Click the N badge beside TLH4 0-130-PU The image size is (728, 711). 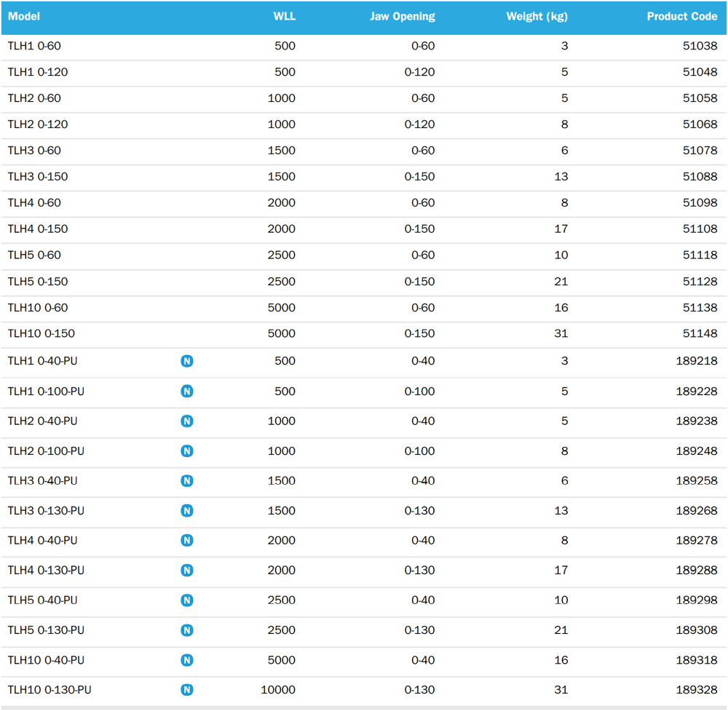[x=187, y=571]
